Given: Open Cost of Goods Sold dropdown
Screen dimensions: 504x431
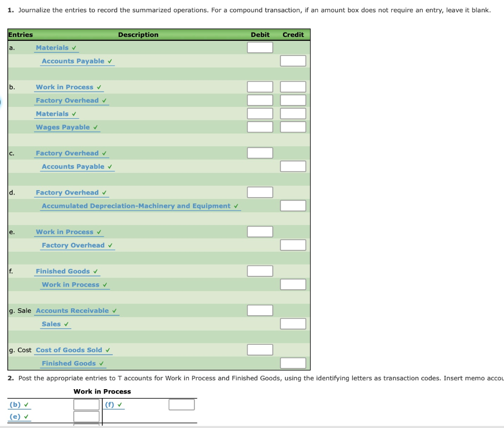Looking at the screenshot, I should click(73, 350).
